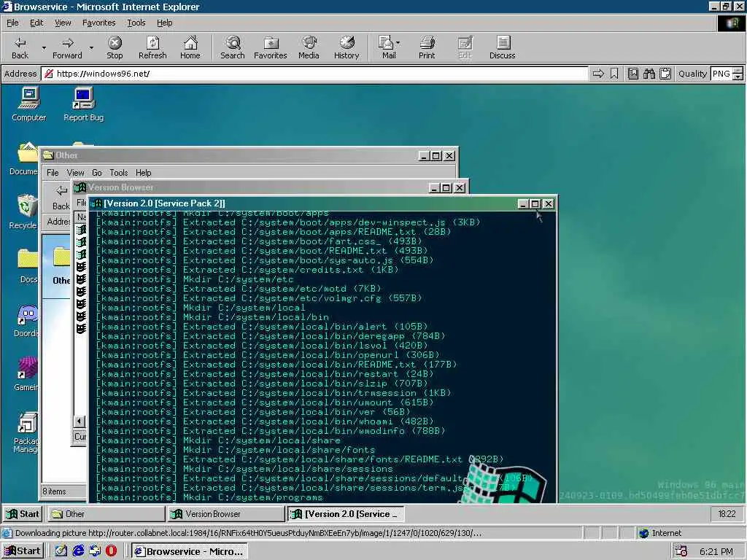Open the Go menu in Other window

click(x=97, y=172)
